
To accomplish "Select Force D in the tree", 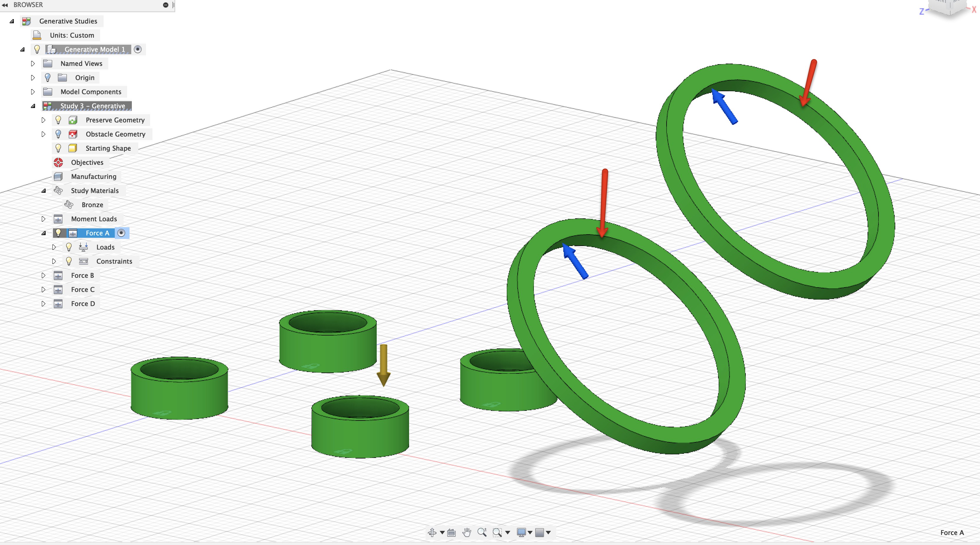I will (x=84, y=303).
